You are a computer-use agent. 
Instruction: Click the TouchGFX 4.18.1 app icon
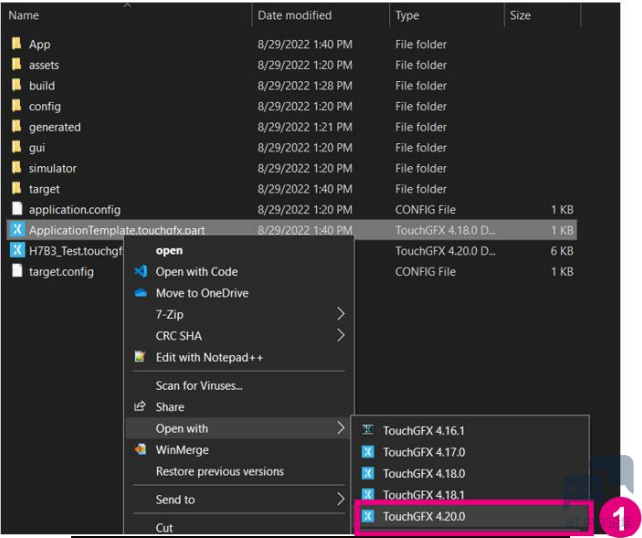click(368, 494)
